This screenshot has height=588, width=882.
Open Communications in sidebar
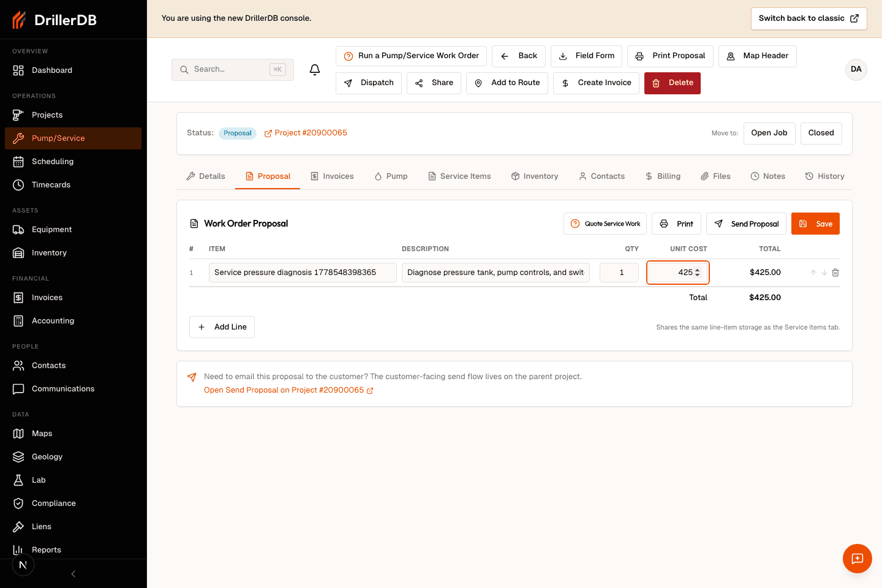73,389
